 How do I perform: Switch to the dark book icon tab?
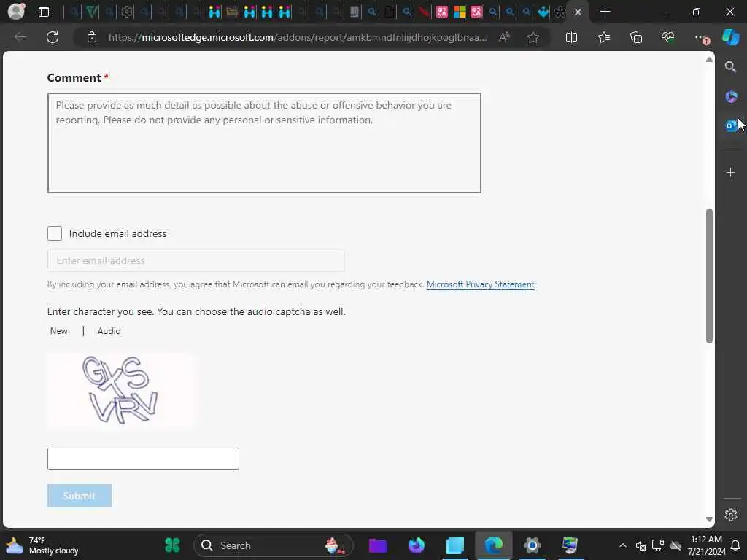[355, 12]
